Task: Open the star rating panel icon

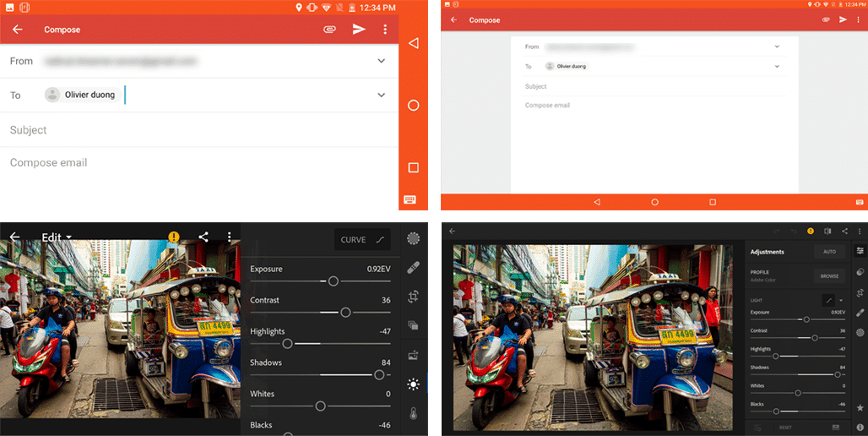Action: coord(860,407)
